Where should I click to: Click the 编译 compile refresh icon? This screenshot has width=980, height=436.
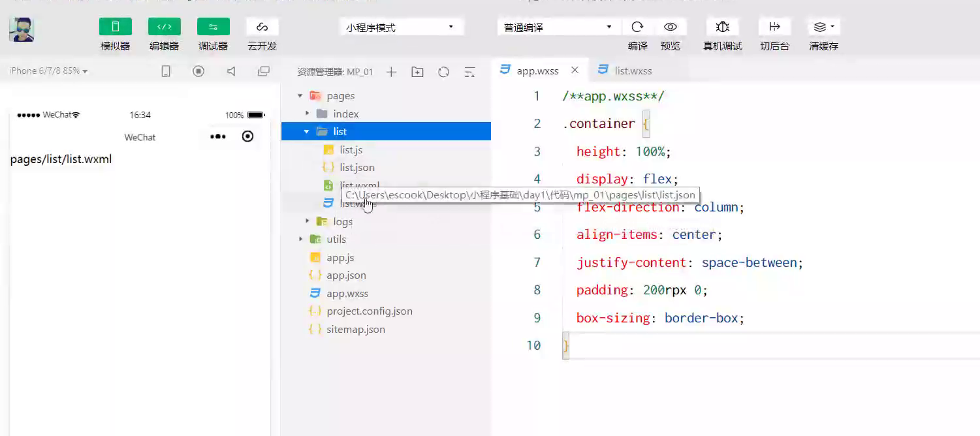click(637, 27)
